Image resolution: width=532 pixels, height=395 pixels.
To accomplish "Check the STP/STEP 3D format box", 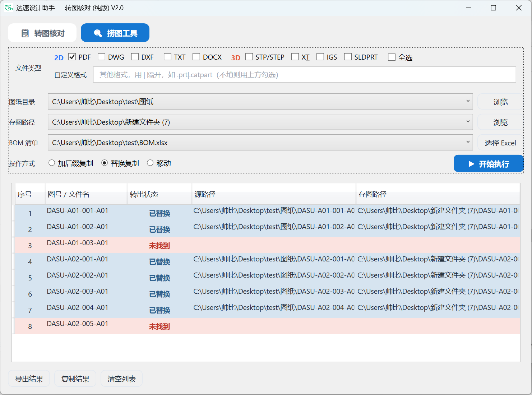I will point(249,57).
